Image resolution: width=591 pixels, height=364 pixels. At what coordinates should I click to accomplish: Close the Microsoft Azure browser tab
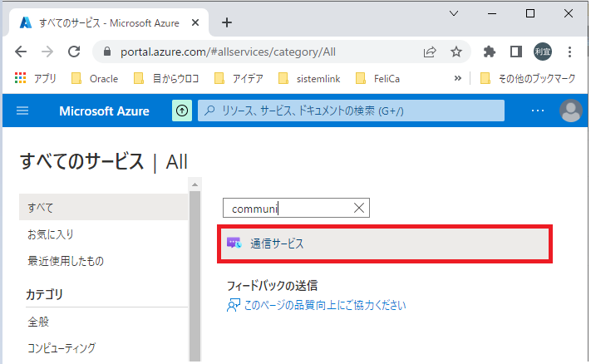click(195, 22)
